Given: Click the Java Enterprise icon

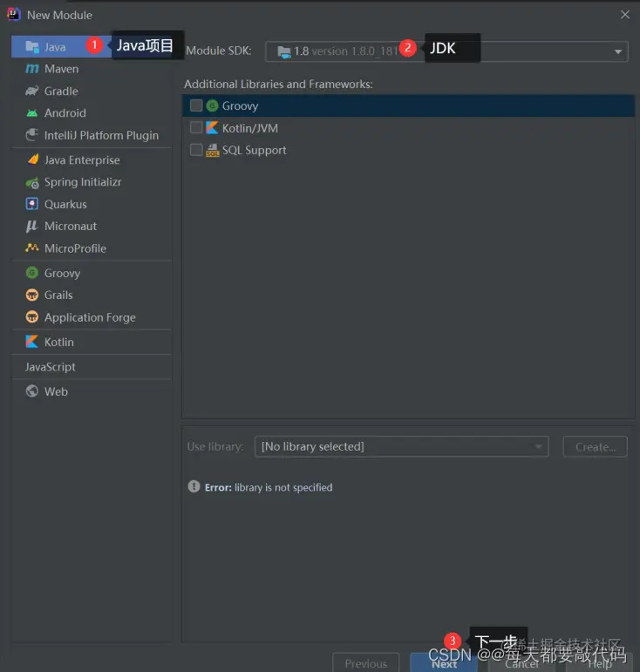Looking at the screenshot, I should 32,160.
